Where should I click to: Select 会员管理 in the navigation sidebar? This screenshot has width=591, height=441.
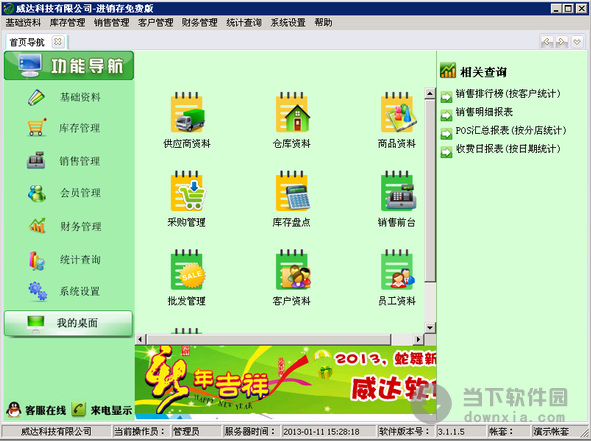point(80,193)
